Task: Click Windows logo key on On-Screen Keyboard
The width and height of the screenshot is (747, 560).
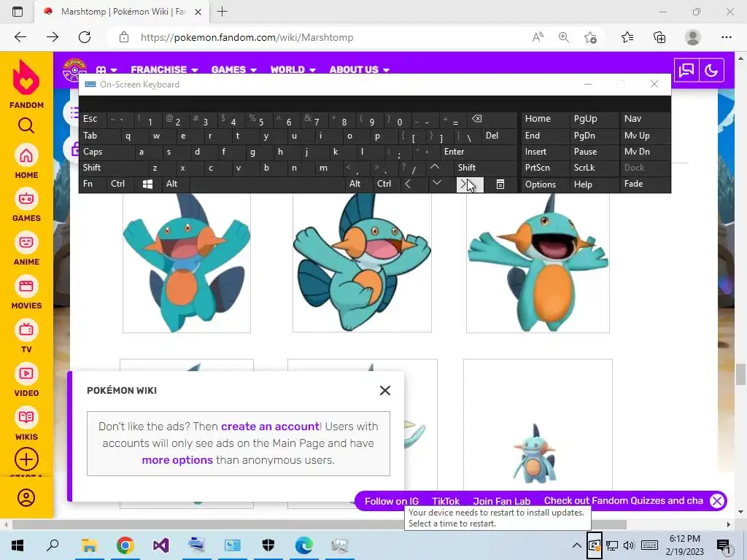Action: [x=147, y=184]
